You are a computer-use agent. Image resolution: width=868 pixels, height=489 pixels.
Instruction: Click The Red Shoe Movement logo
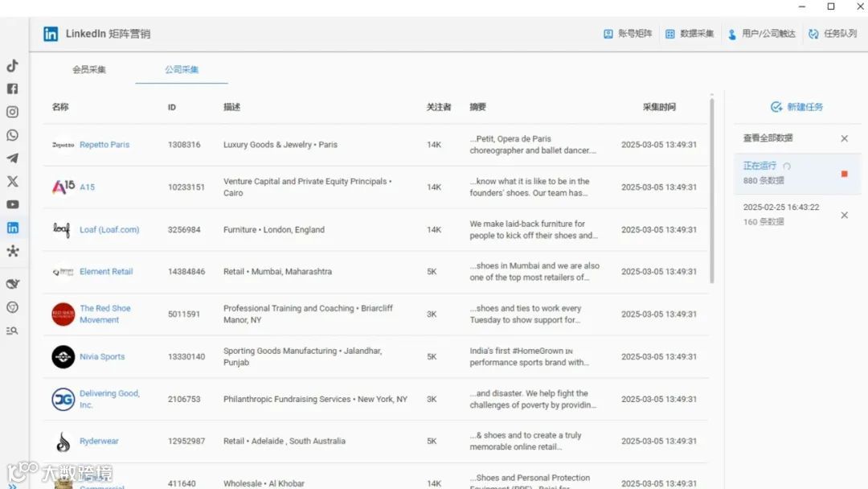[63, 314]
